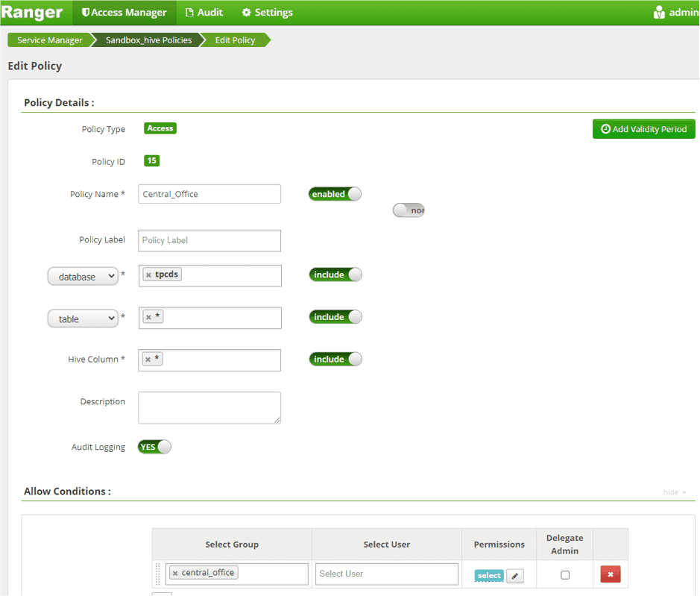The height and width of the screenshot is (596, 700).
Task: Click the Edit Policy breadcrumb
Action: click(236, 40)
